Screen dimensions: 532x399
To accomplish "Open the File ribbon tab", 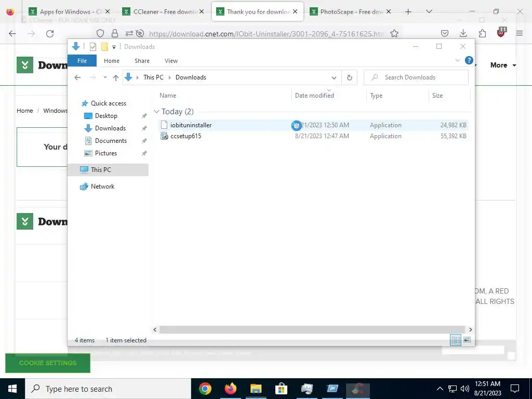I will pos(82,61).
